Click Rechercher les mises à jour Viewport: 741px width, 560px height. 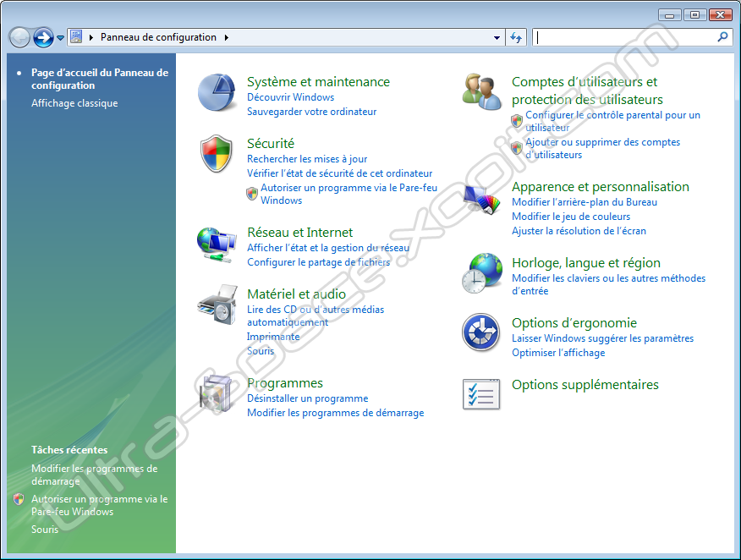pos(307,159)
